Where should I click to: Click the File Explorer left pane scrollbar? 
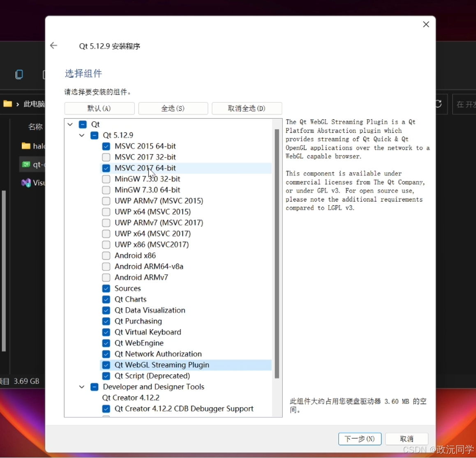click(x=4, y=270)
